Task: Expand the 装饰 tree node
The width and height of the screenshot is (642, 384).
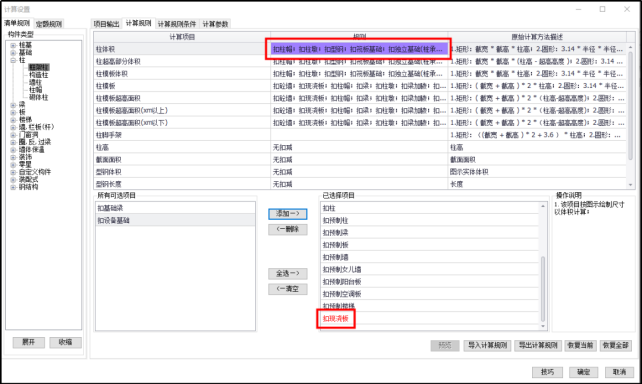Action: click(13, 157)
